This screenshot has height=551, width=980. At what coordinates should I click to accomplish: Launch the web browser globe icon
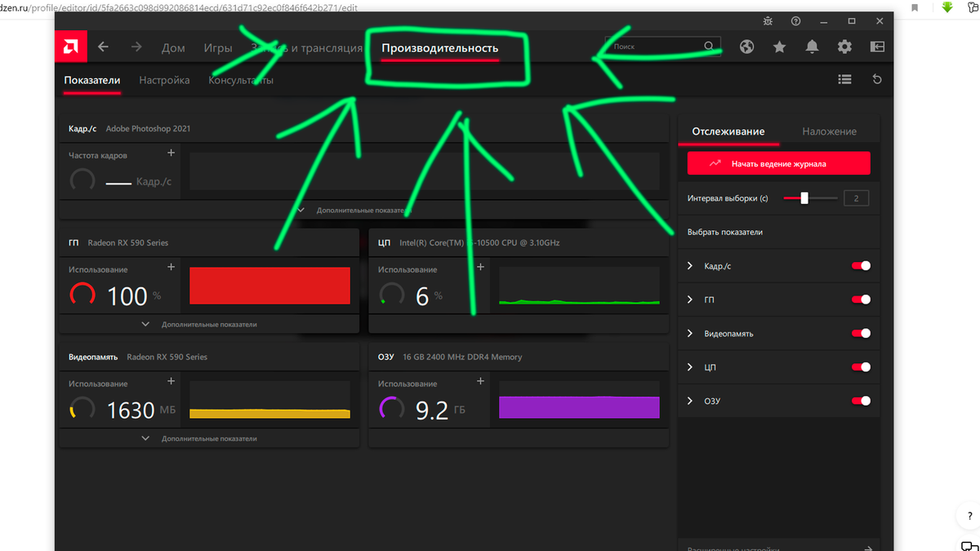pos(746,47)
